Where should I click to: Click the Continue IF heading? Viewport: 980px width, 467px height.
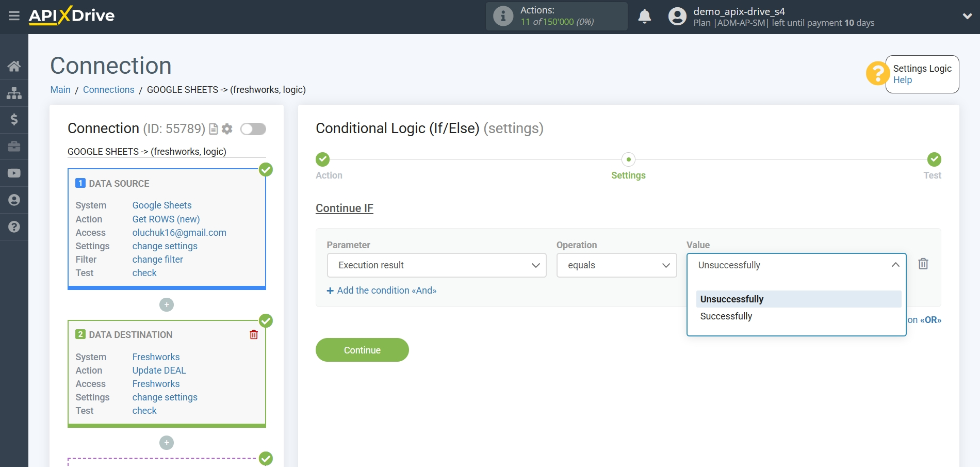coord(345,208)
